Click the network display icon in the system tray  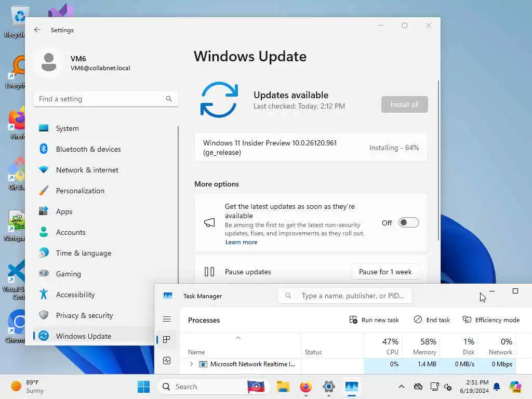click(x=435, y=387)
